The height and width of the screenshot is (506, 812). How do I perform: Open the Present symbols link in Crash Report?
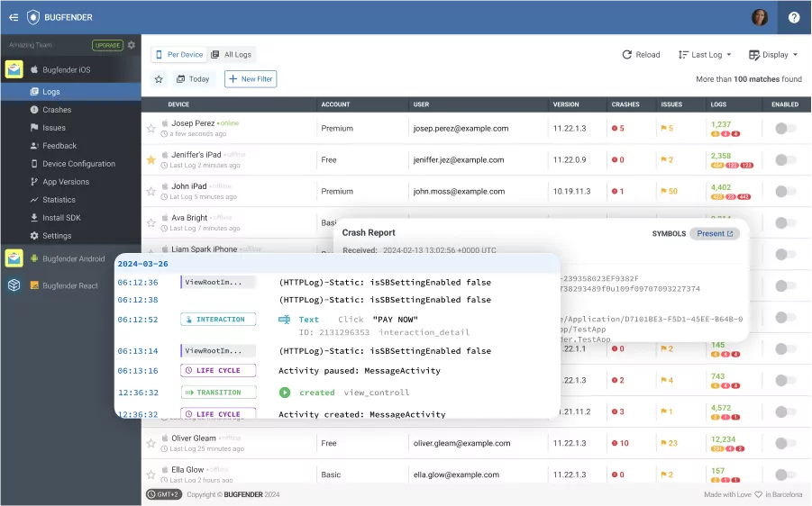pyautogui.click(x=715, y=233)
